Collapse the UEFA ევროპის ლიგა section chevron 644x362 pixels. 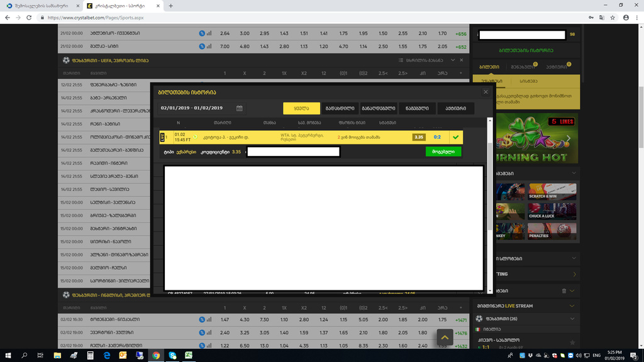coord(453,60)
